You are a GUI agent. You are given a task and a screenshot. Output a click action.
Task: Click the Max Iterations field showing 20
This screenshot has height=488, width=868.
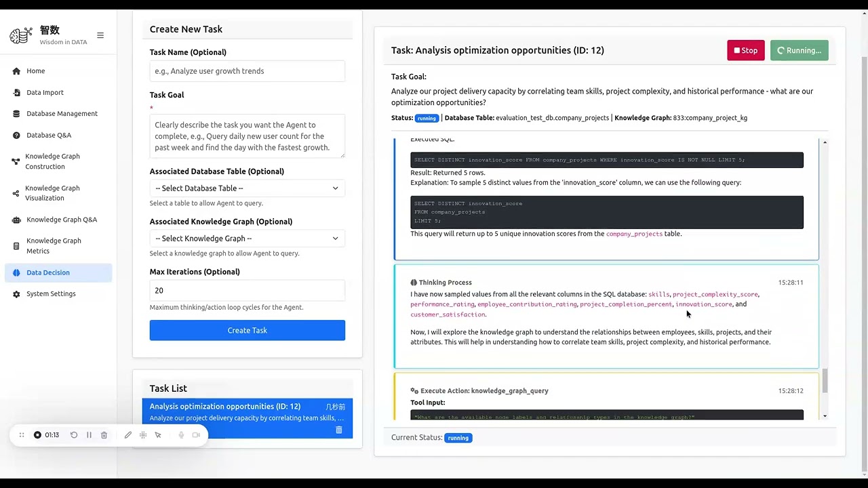click(x=248, y=290)
